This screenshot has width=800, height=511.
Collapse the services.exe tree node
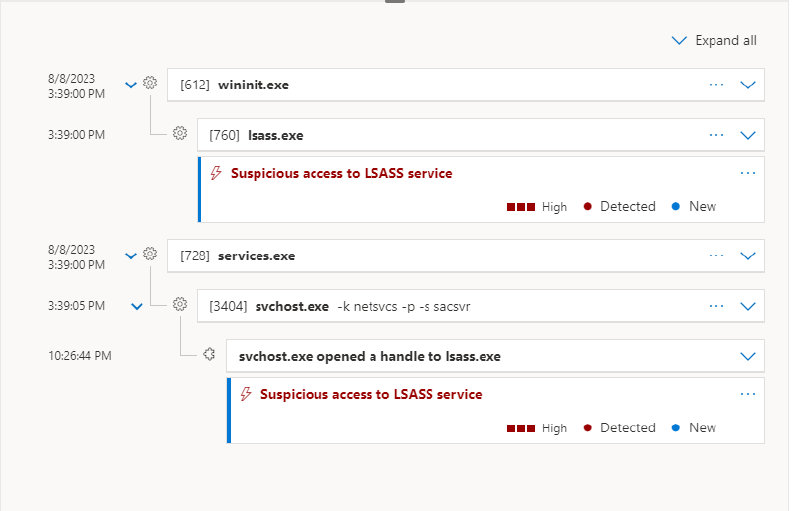(x=131, y=256)
